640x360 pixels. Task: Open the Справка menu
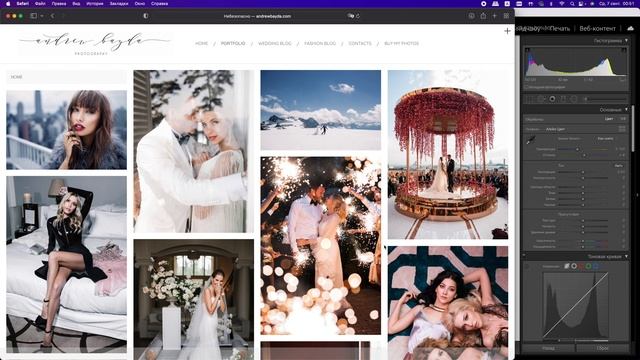(x=159, y=4)
